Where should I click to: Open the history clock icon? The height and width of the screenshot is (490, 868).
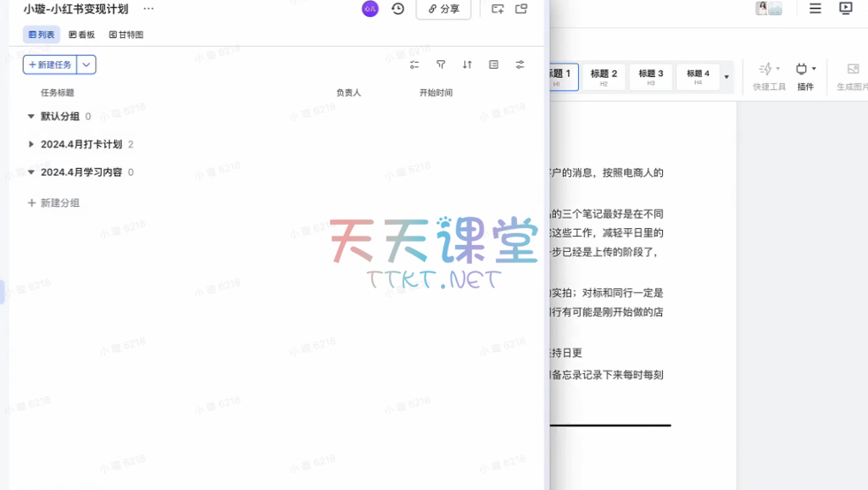click(x=398, y=8)
